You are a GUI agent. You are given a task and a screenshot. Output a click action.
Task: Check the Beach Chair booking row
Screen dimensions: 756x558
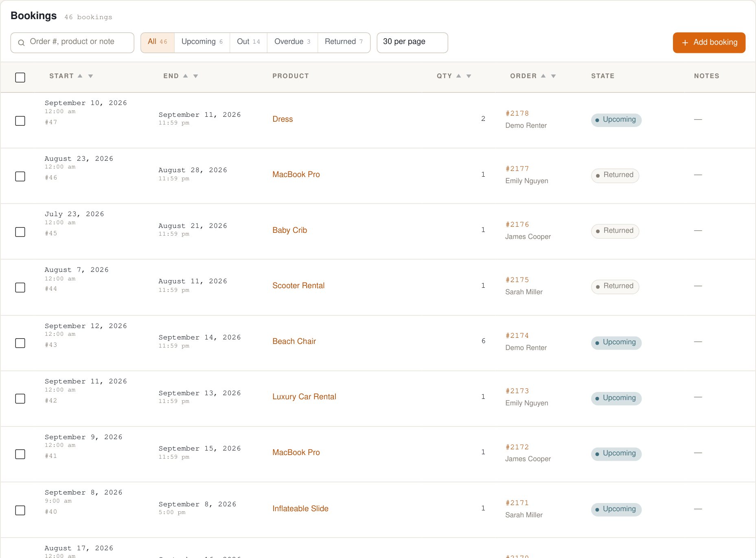[x=20, y=343]
